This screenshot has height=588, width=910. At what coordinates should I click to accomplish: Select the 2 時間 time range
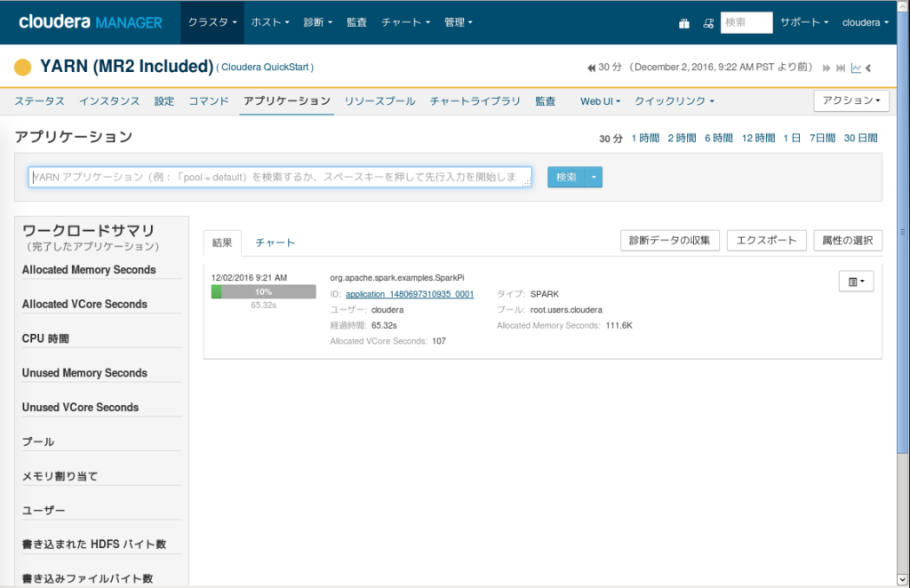(x=682, y=138)
